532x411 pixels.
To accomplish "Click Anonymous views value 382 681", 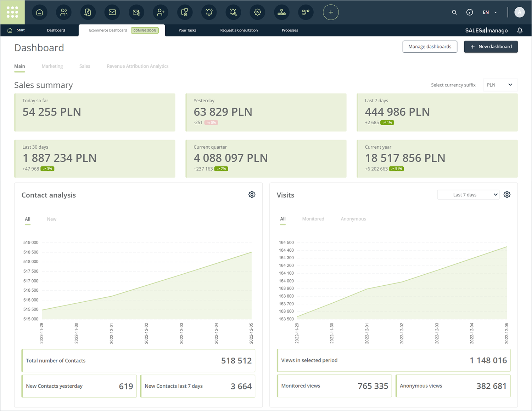I will pos(491,386).
